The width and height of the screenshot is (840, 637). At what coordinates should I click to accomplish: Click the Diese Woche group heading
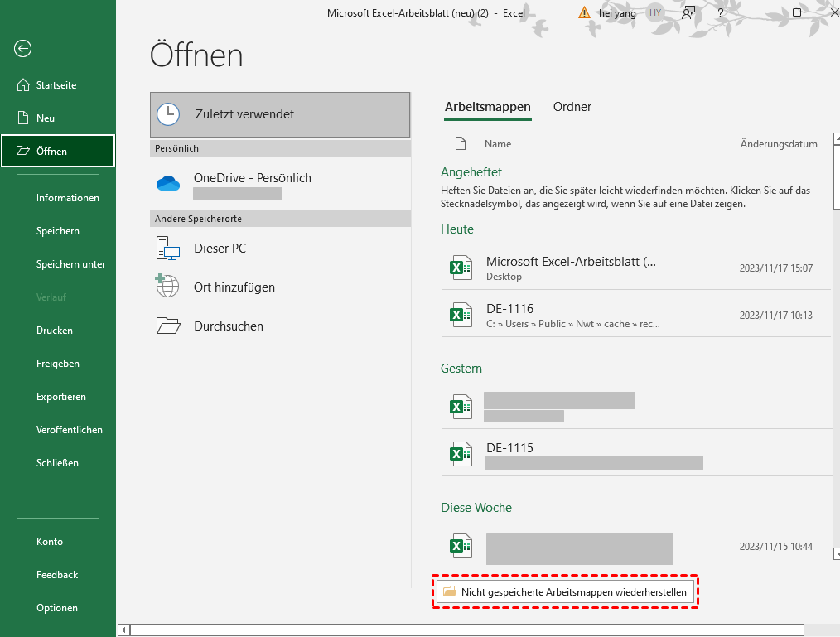pos(476,508)
